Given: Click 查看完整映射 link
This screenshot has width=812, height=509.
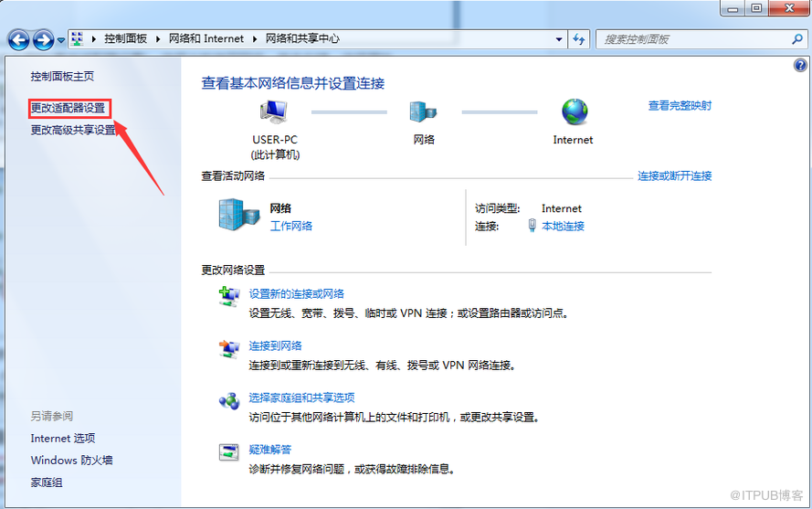Looking at the screenshot, I should (x=680, y=106).
